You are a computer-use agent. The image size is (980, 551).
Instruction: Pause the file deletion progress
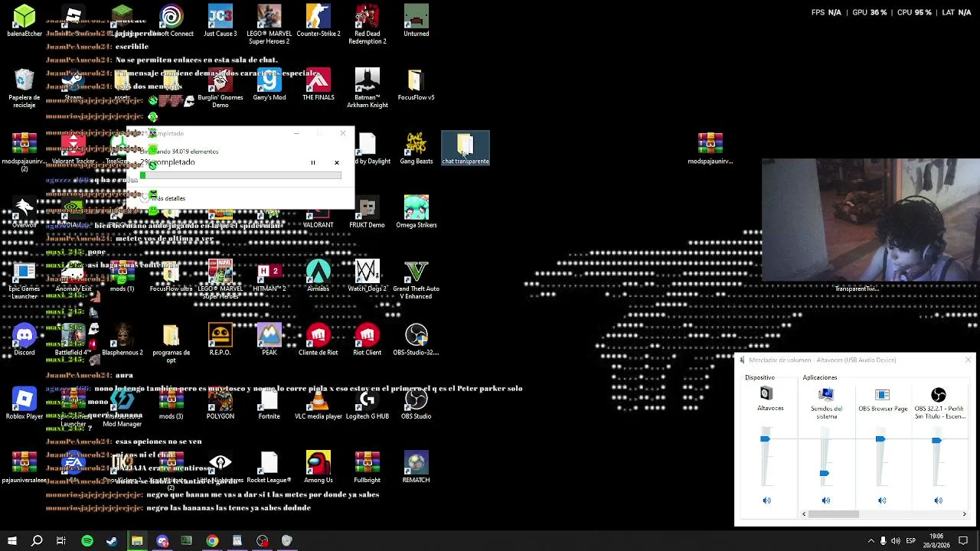pos(312,163)
